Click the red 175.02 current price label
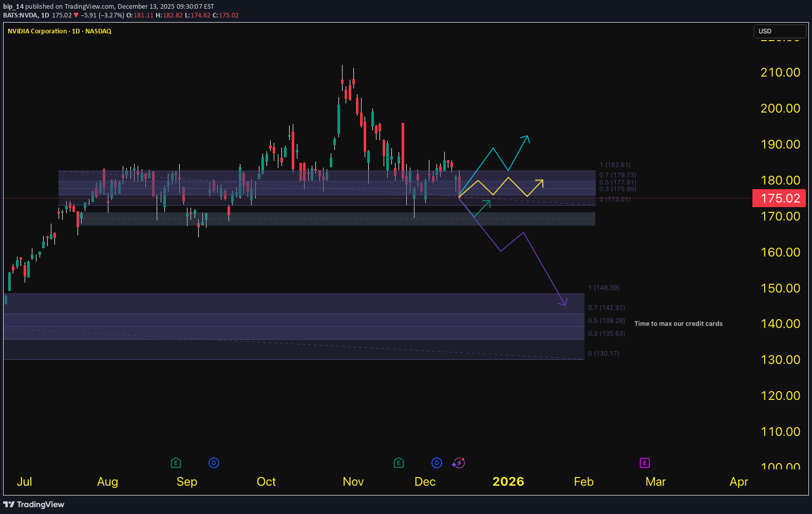812x514 pixels. [779, 198]
